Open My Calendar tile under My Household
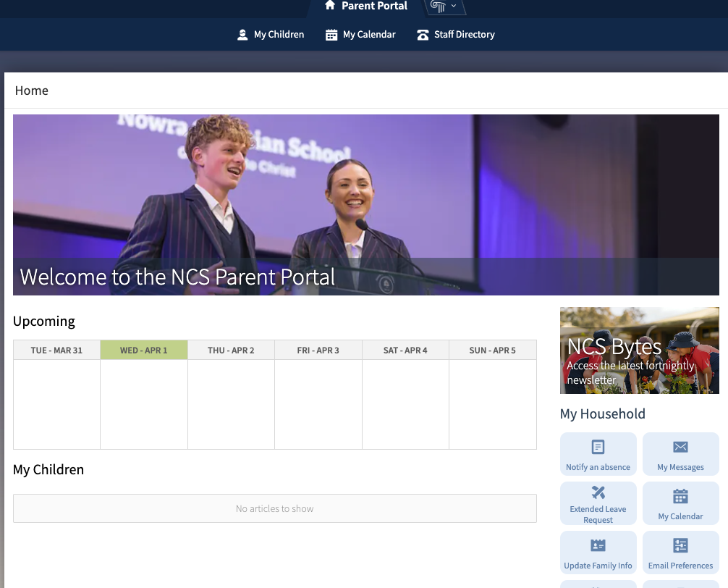Image resolution: width=728 pixels, height=588 pixels. pyautogui.click(x=680, y=504)
